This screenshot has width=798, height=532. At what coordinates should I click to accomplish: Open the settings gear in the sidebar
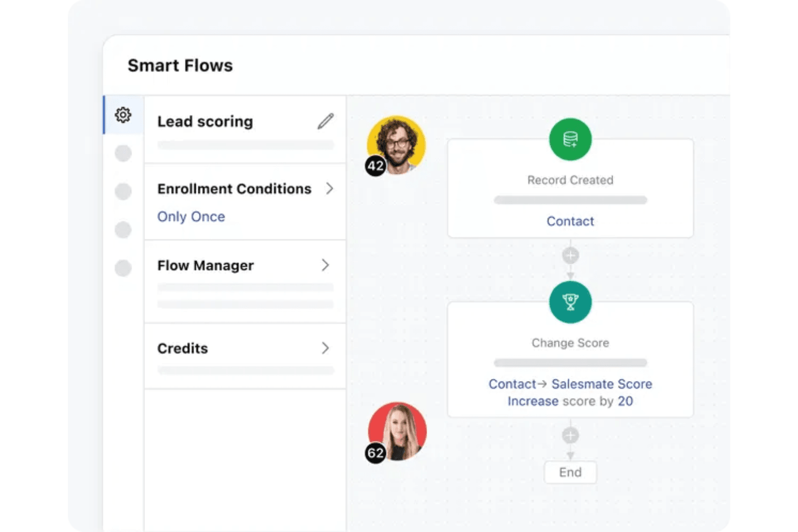(x=123, y=115)
